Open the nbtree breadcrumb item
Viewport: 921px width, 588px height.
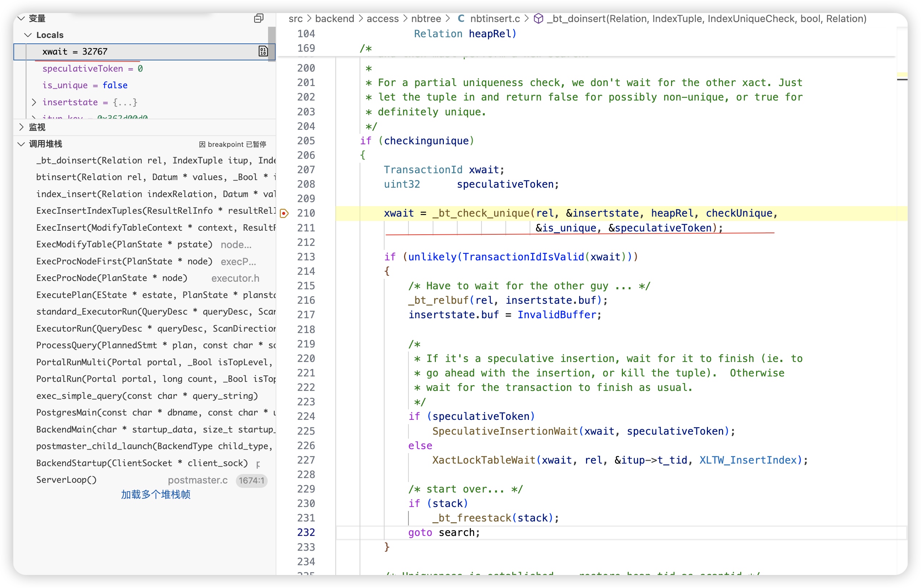pyautogui.click(x=426, y=18)
